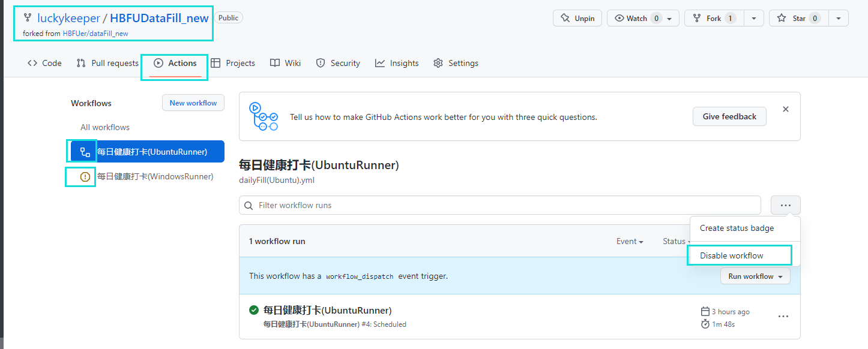The width and height of the screenshot is (868, 349).
Task: Open the dailyFill(Ubuntu).yml file link
Action: pos(277,180)
